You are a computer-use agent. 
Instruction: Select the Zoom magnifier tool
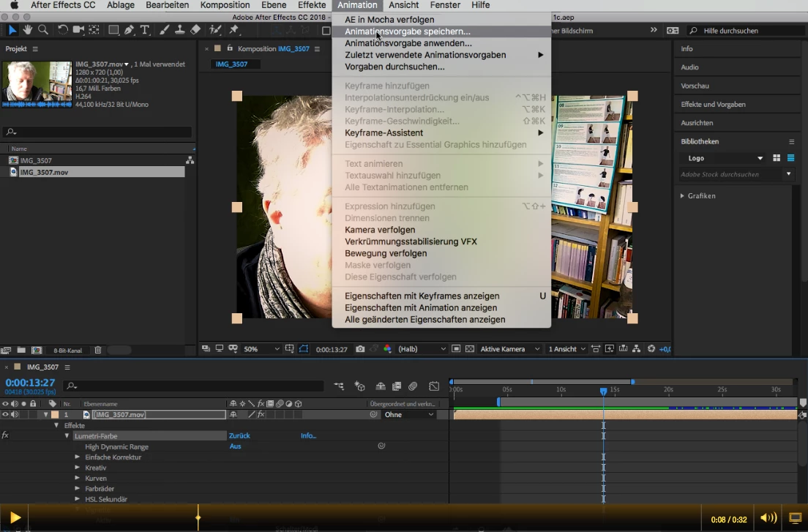tap(44, 30)
